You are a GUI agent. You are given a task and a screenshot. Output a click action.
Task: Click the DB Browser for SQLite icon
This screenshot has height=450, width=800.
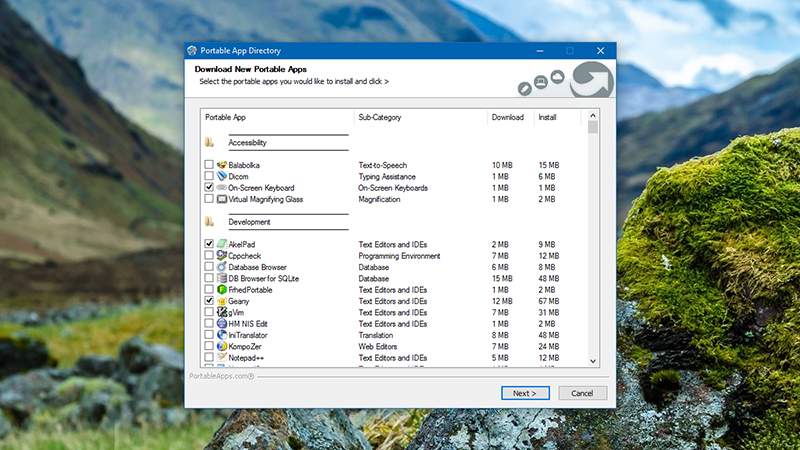point(221,278)
